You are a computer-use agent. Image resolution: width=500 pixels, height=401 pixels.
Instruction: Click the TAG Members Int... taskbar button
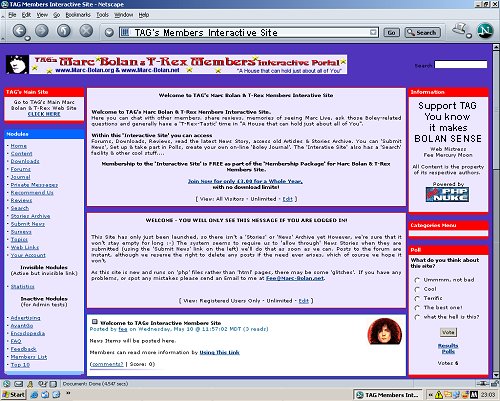coord(387,395)
